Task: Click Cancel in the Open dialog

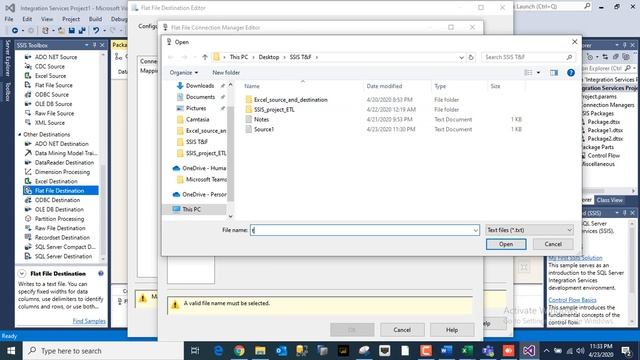Action: click(553, 244)
